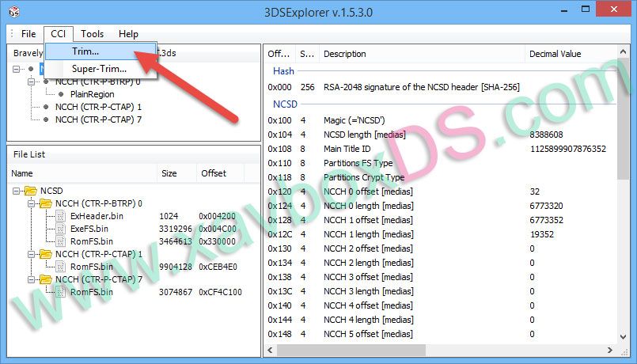Select NCCH (CTR-P-CTAP) 1 in upper tree
637x364 pixels.
[98, 107]
